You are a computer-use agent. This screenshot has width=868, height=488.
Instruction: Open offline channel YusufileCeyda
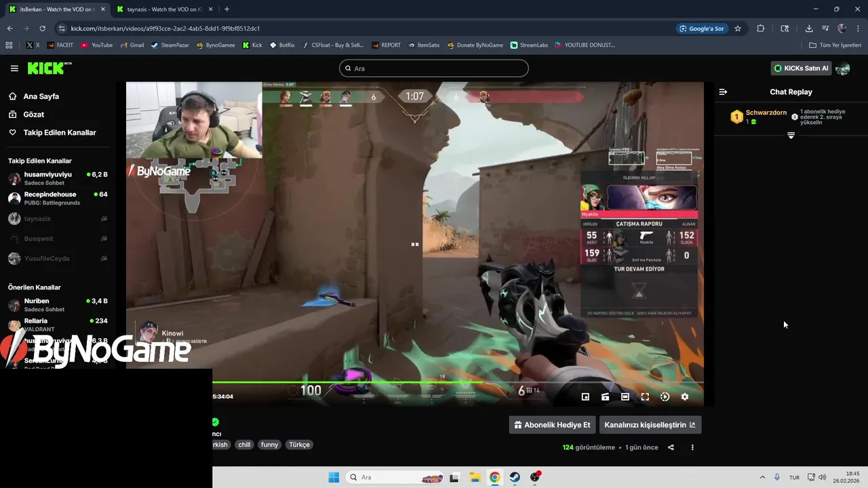click(x=58, y=258)
